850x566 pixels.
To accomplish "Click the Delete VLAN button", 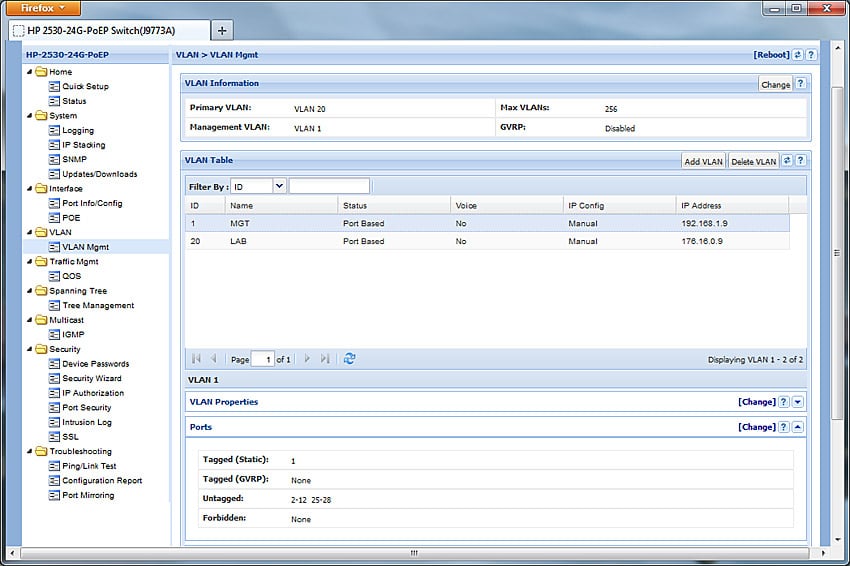I will [x=754, y=161].
